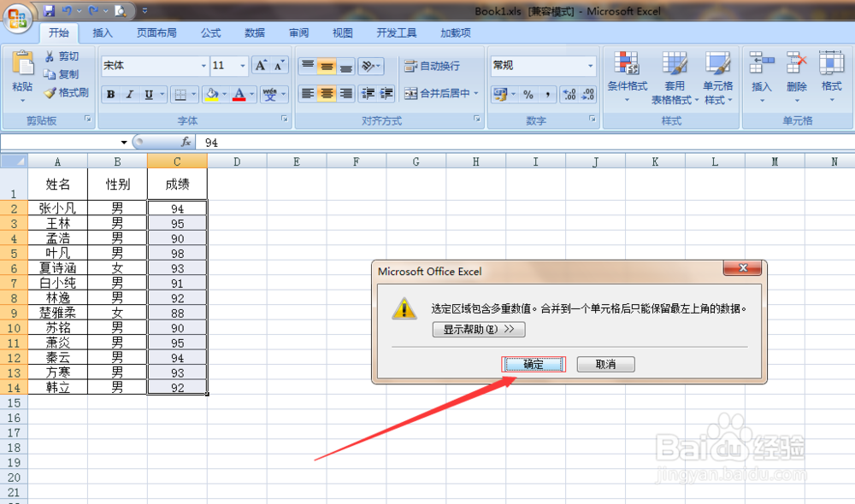Click the formula bar showing 94
This screenshot has width=855, height=504.
click(x=523, y=142)
